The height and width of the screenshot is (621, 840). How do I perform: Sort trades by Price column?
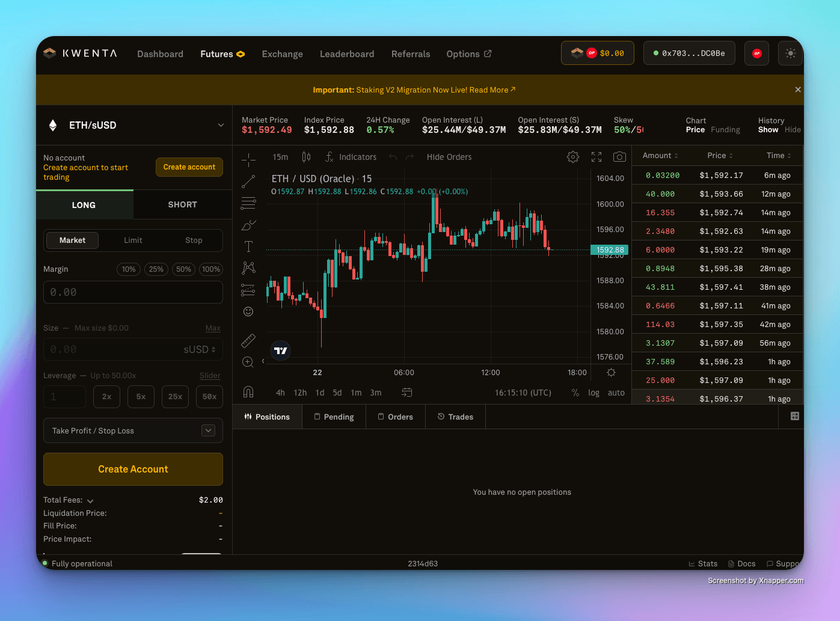(x=720, y=156)
